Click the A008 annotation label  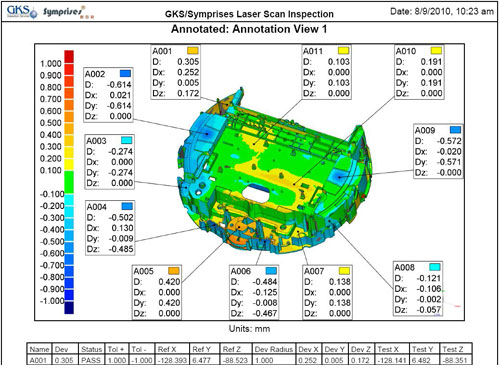tap(404, 267)
